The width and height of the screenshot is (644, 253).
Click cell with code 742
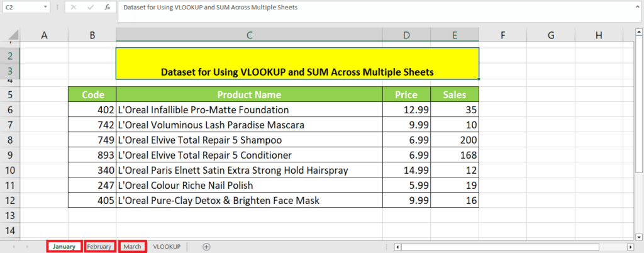[x=92, y=125]
